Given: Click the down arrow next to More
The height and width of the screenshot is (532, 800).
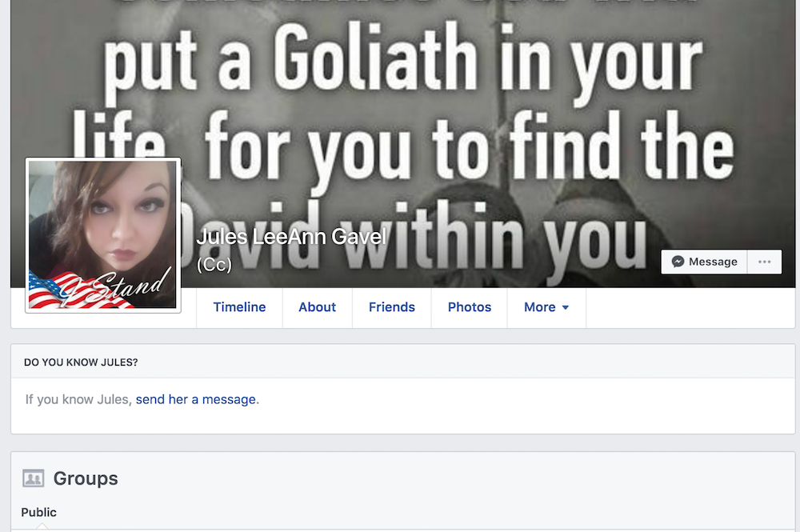Looking at the screenshot, I should pyautogui.click(x=566, y=307).
